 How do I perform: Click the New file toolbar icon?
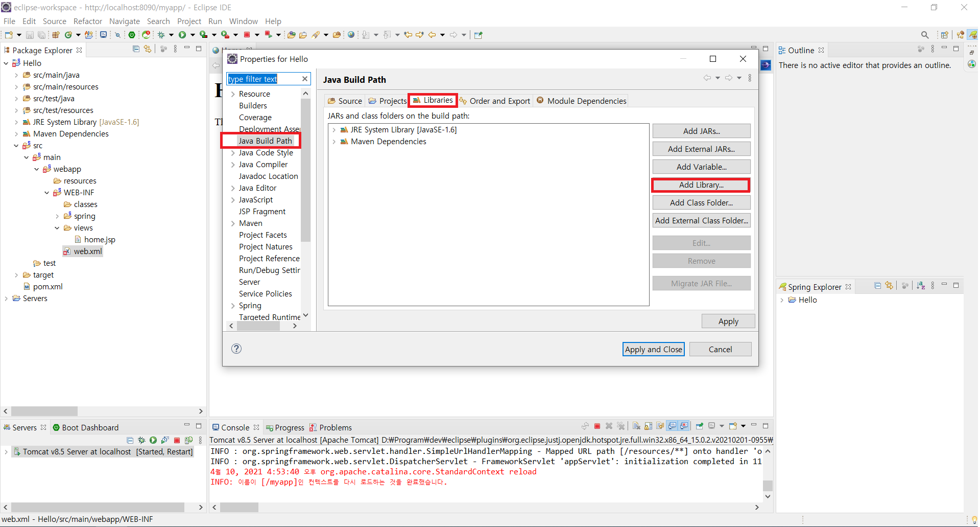(9, 35)
